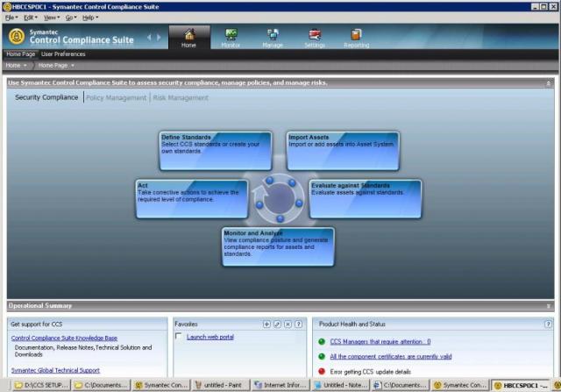Click the Define Standards tile
Screen dimensions: 561x392
pos(216,151)
